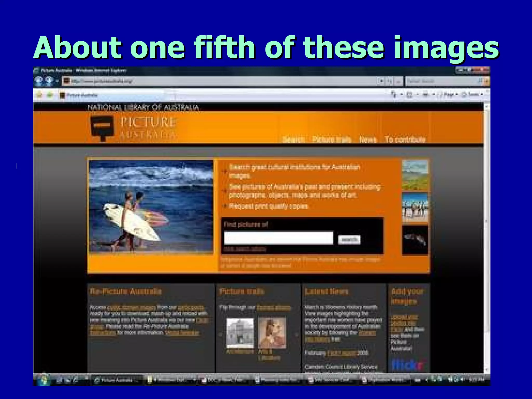This screenshot has width=532, height=399.
Task: Click the scrollbar up arrow
Action: click(x=487, y=107)
